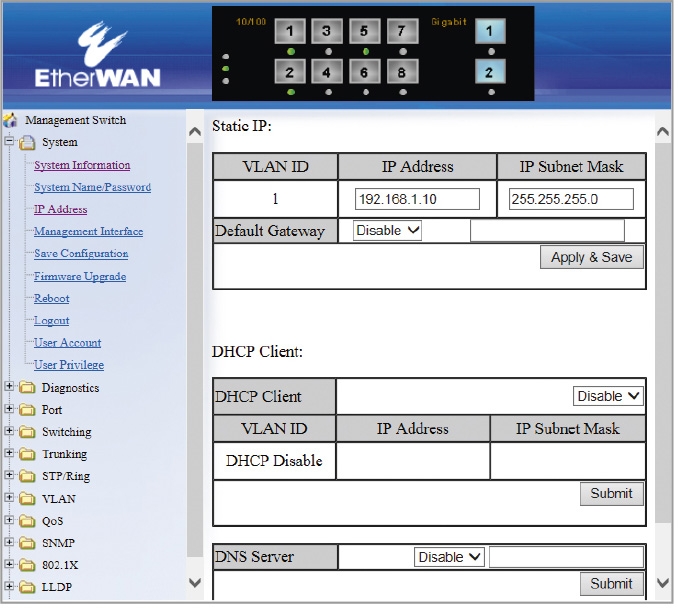Open the Diagnostics folder icon
Screen dimensions: 678x608
(27, 387)
